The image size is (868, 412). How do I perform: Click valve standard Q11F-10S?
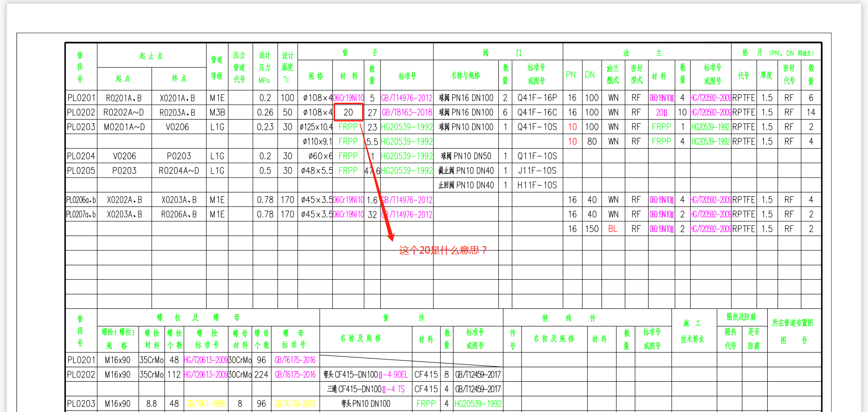click(537, 156)
